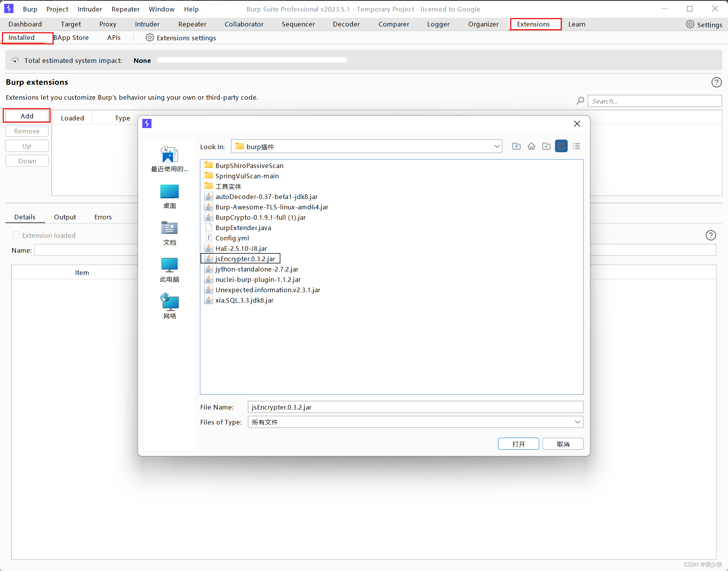Open the Burp menu

(30, 9)
